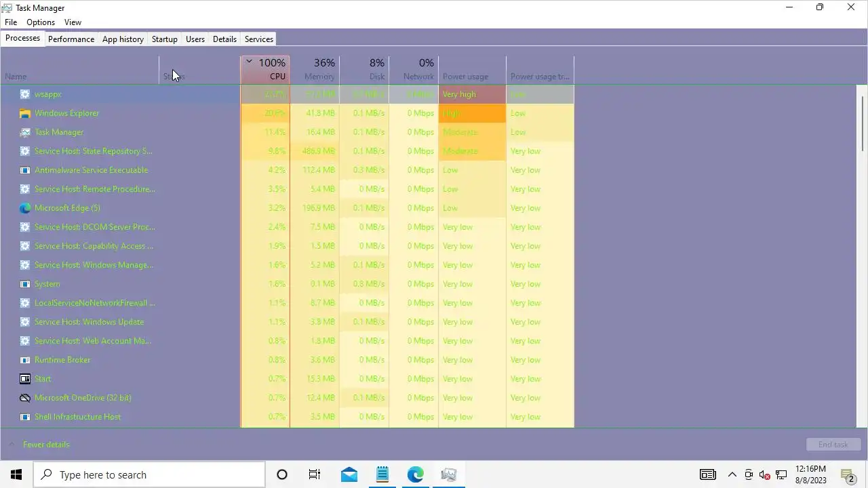Open the Options menu
This screenshot has height=488, width=868.
click(x=41, y=22)
